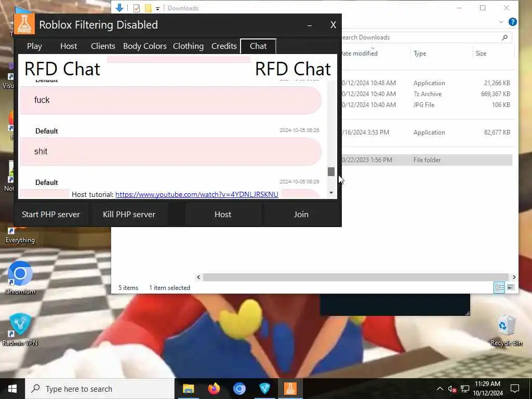
Task: Click the 'fuck' chat message bubble
Action: pos(170,100)
